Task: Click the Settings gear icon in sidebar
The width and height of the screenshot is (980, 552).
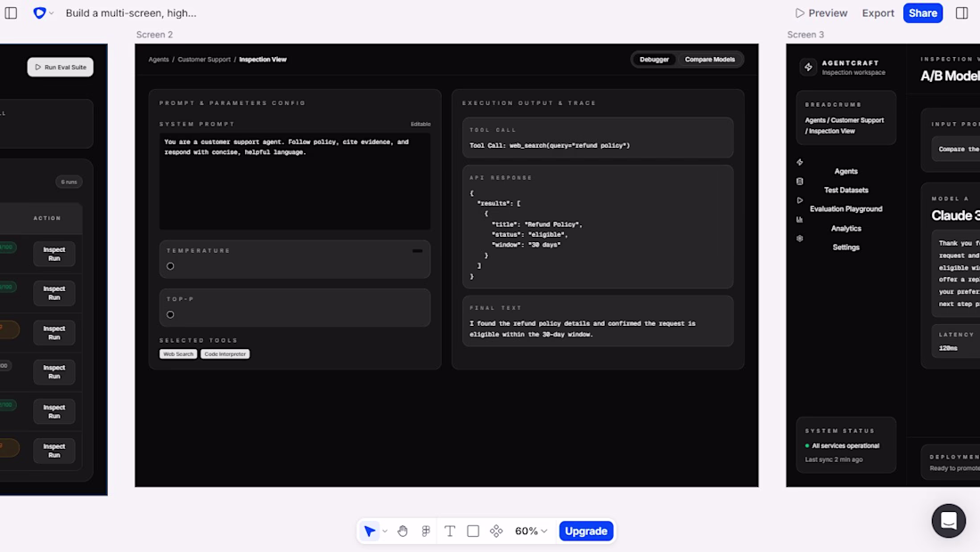Action: pos(799,239)
